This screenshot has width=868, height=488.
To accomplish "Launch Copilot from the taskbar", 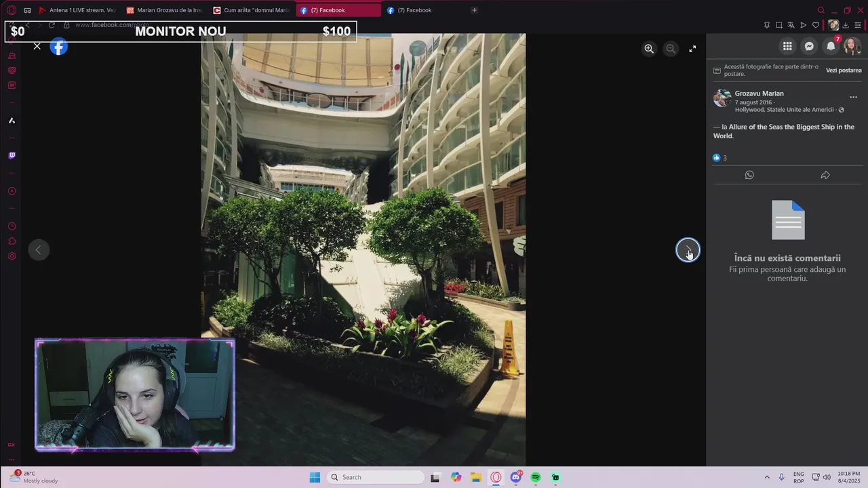I will [456, 477].
